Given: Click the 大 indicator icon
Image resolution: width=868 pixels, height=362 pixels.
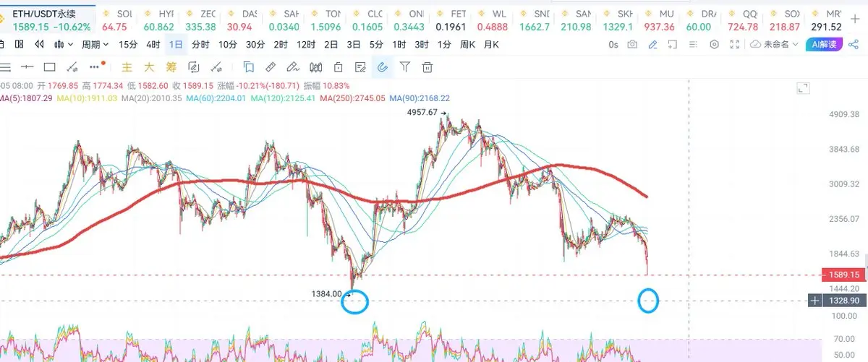Looking at the screenshot, I should (x=149, y=68).
